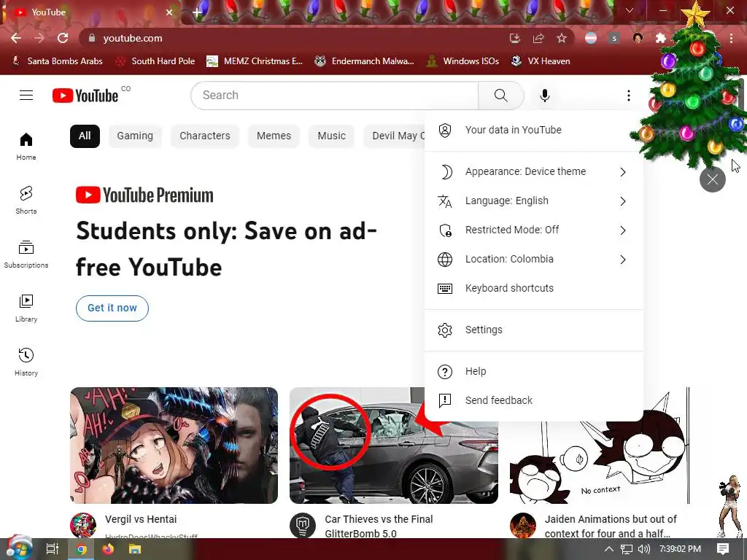Click the share page icon in address bar

pos(538,38)
